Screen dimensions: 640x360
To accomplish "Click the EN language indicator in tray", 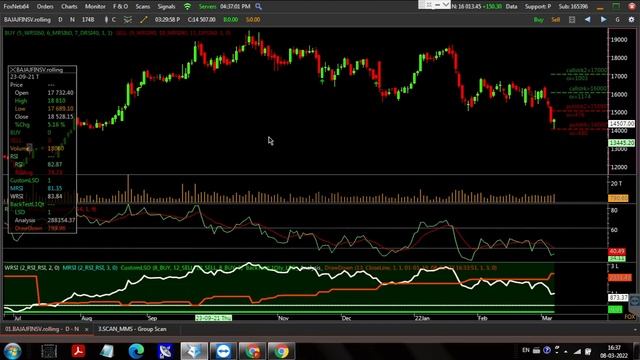I will tap(526, 350).
